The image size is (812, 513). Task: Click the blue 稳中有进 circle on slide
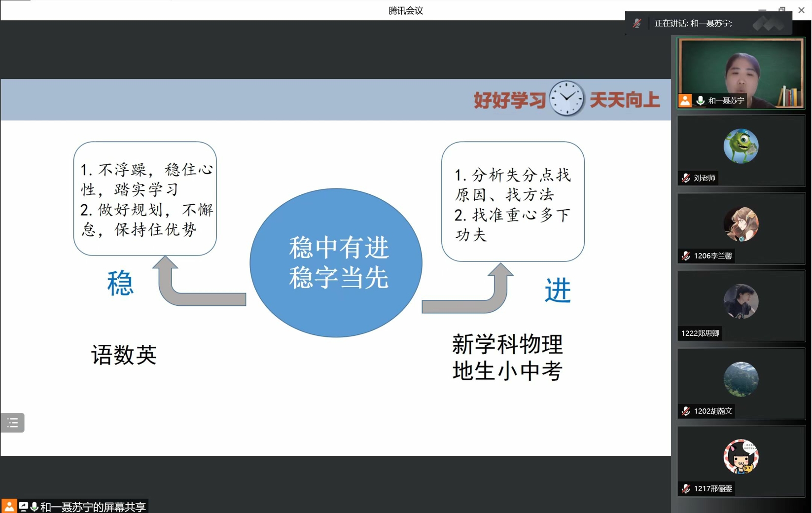click(336, 263)
